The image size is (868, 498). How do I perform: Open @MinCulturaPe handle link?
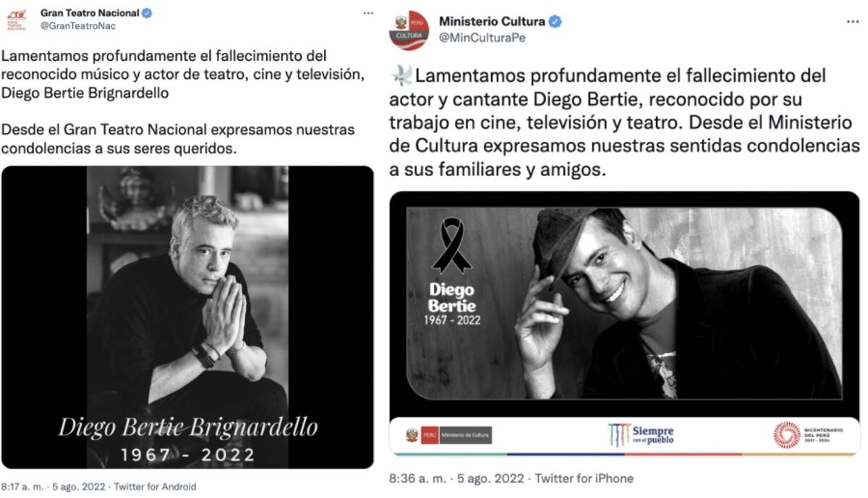[482, 38]
